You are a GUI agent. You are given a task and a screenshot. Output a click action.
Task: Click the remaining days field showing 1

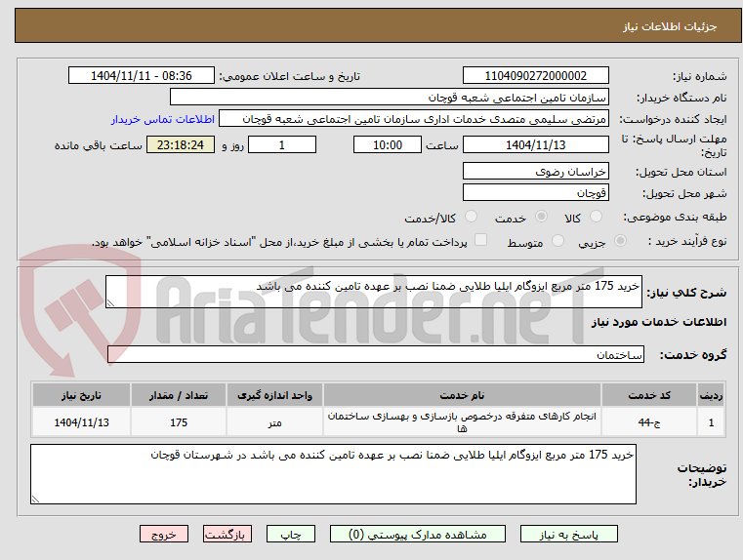tap(282, 144)
